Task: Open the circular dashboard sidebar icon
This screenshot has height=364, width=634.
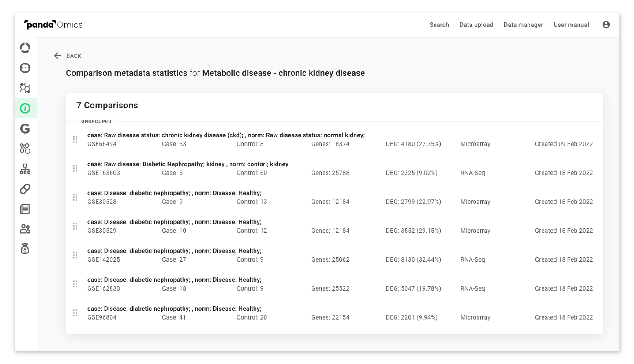Action: click(x=25, y=48)
